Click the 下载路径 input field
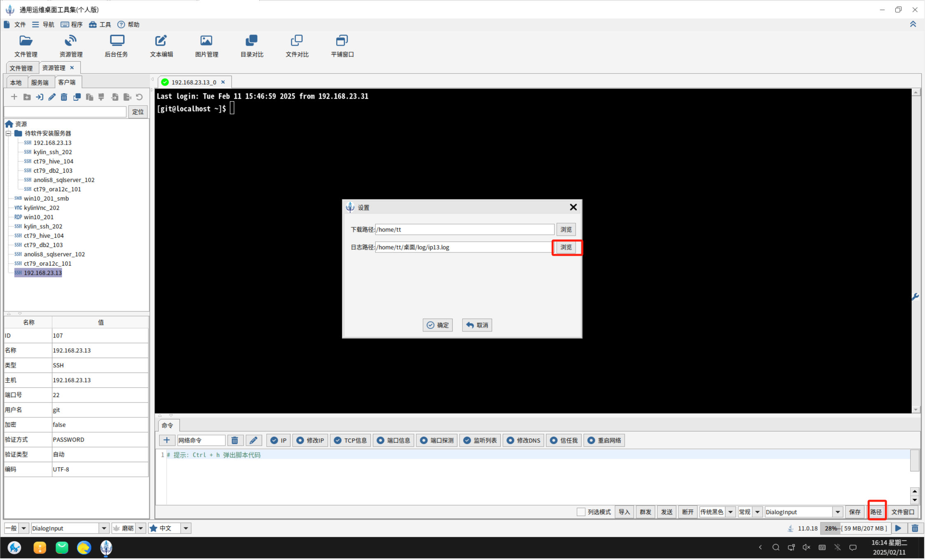 pos(464,229)
